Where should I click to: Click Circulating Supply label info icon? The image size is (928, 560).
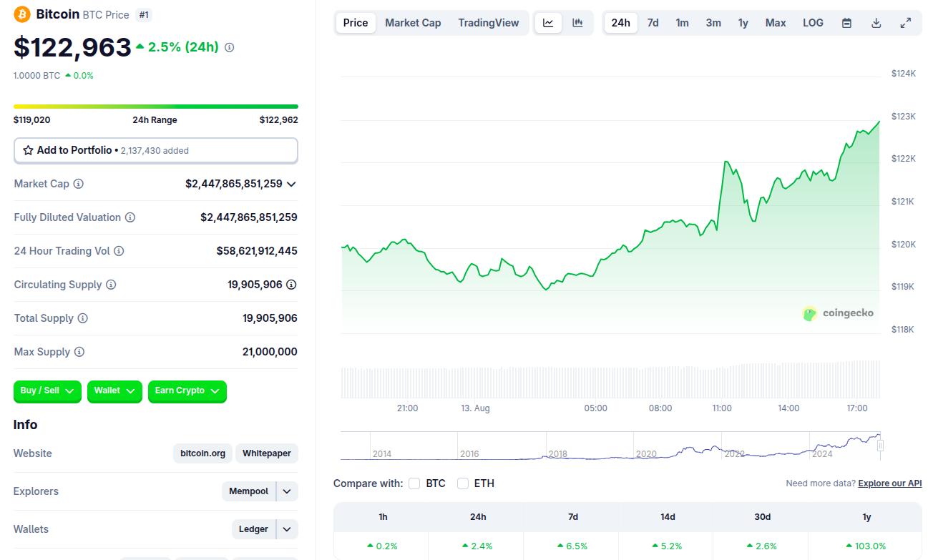pyautogui.click(x=111, y=285)
